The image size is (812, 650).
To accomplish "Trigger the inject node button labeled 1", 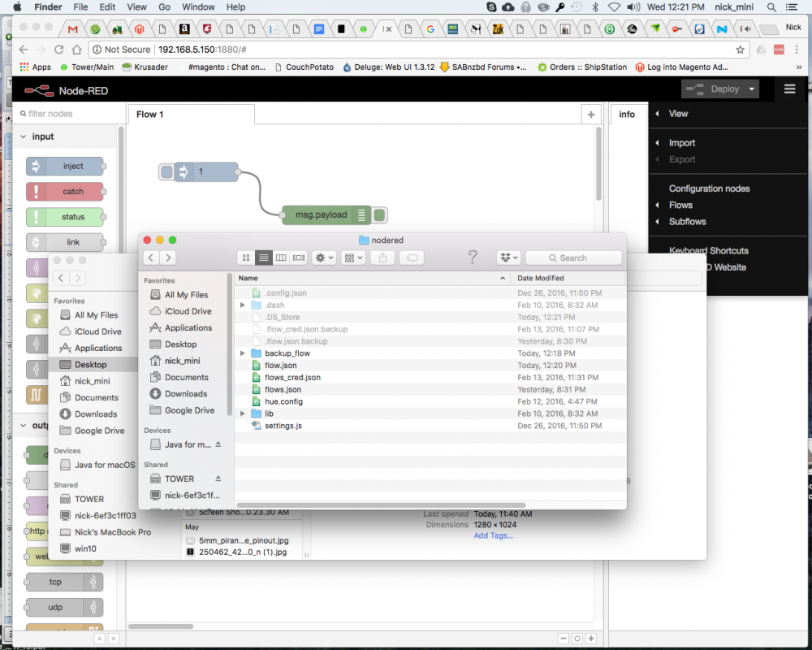I will point(166,171).
